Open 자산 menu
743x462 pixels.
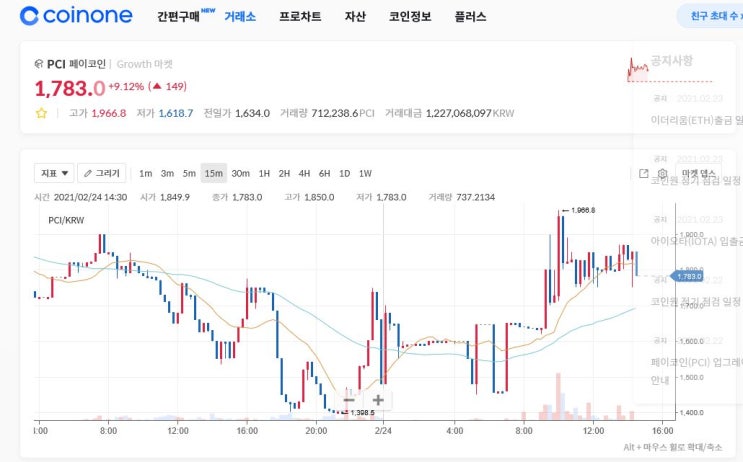click(x=355, y=17)
